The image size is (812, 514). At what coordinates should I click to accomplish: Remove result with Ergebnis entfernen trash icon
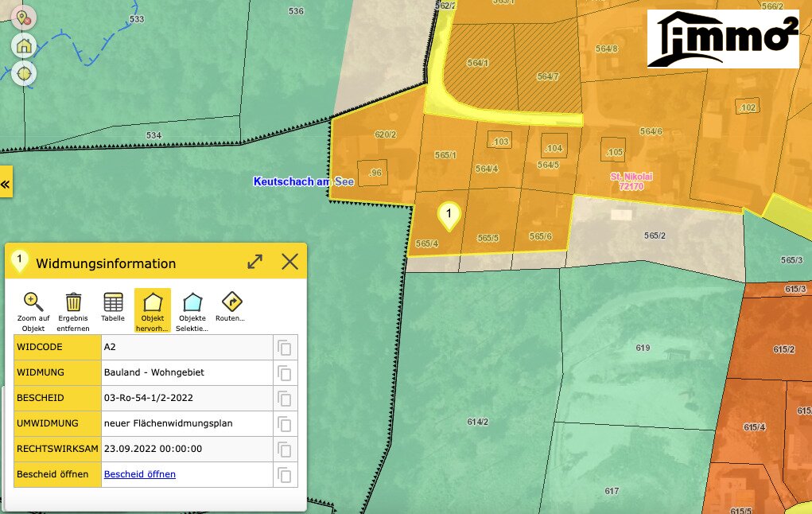[73, 302]
